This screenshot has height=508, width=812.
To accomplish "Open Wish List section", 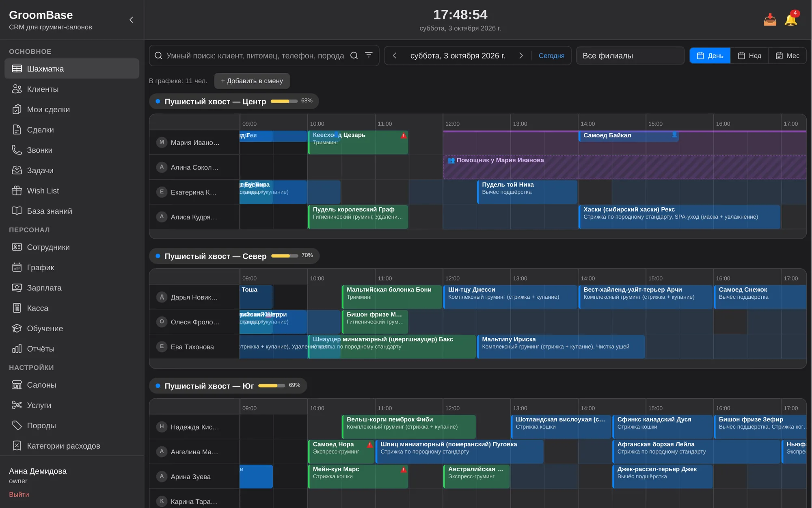I will (x=72, y=191).
